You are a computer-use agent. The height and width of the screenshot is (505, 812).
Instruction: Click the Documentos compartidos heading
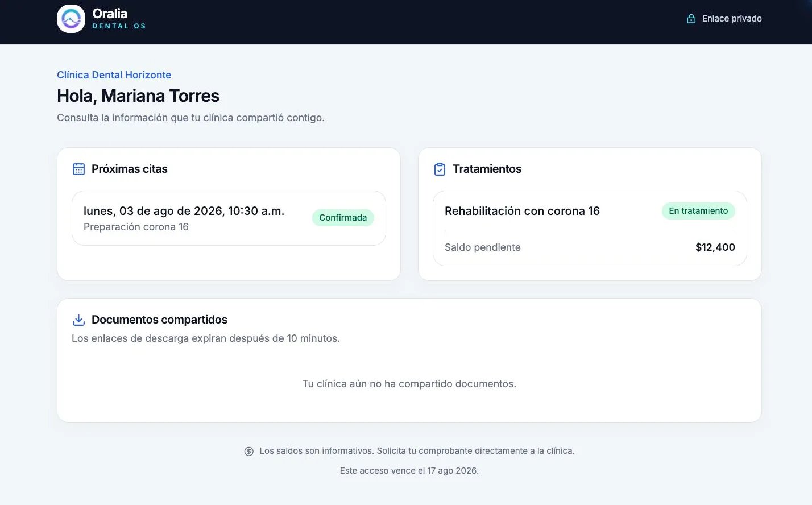159,320
